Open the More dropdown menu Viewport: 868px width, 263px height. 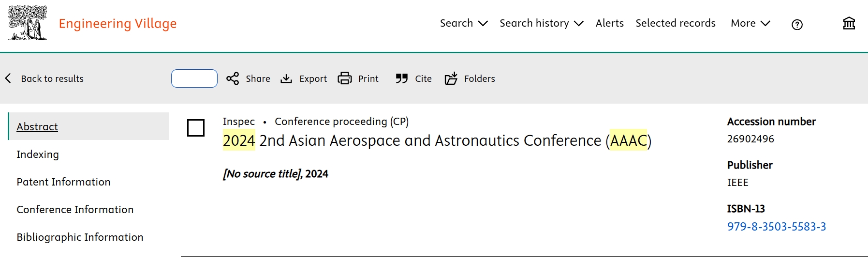(750, 23)
